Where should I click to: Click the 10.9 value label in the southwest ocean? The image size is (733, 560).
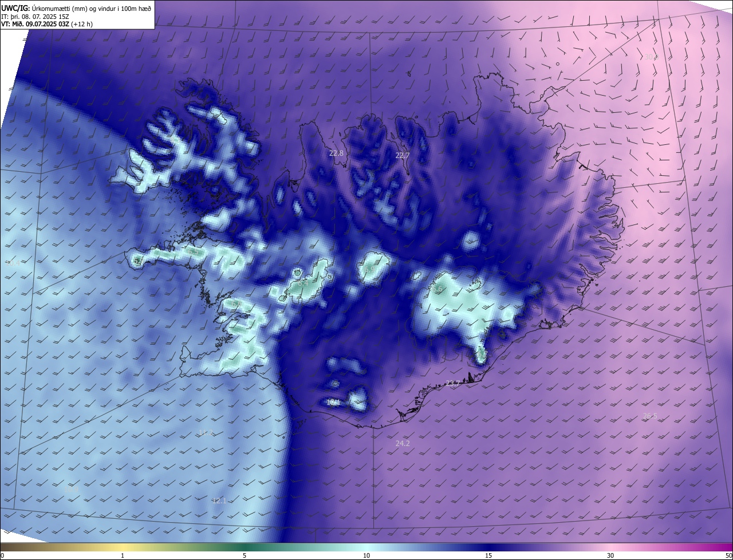(x=71, y=490)
